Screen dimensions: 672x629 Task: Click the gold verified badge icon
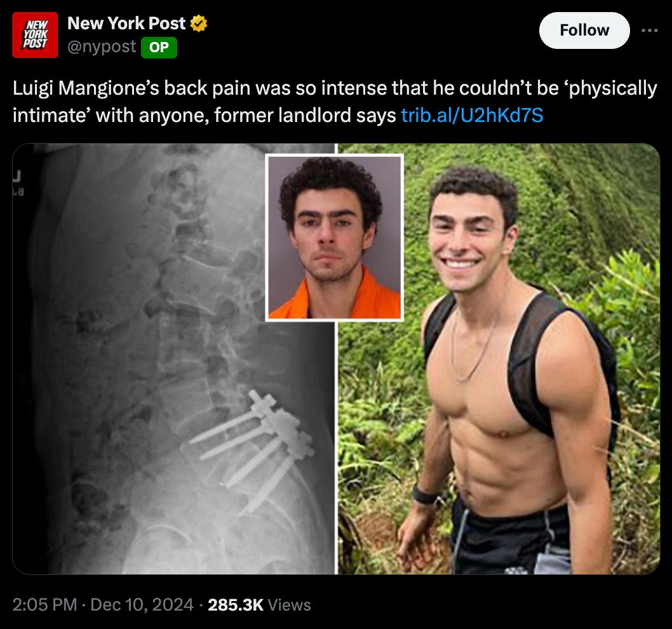(x=198, y=24)
